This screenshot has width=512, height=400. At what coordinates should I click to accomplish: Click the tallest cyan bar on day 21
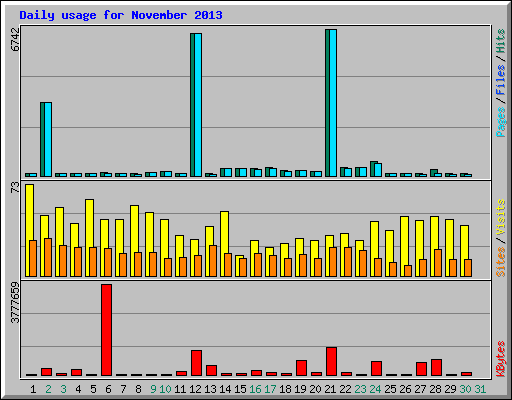tap(333, 103)
